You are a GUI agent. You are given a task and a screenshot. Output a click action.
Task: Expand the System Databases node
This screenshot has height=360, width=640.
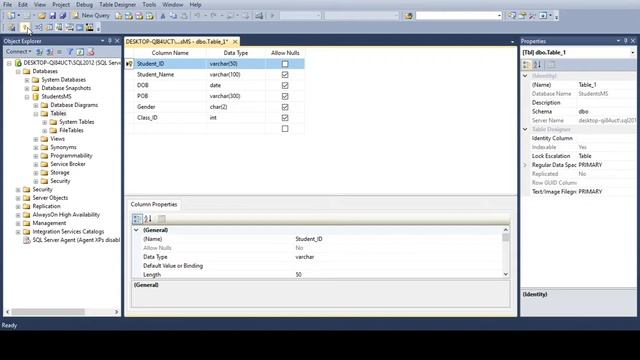click(27, 80)
